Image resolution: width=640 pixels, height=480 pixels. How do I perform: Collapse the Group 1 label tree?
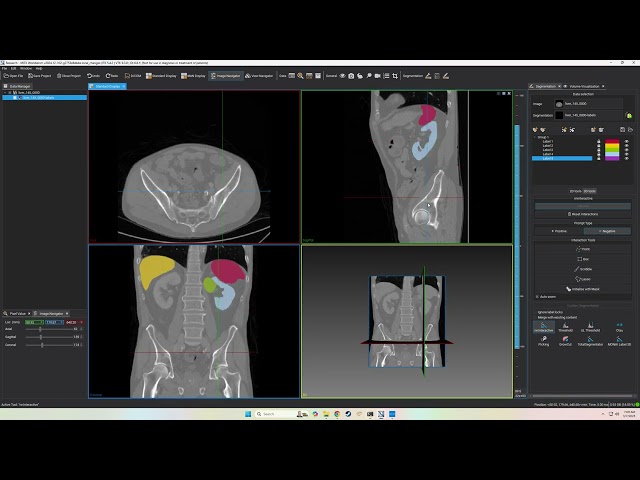click(x=535, y=137)
